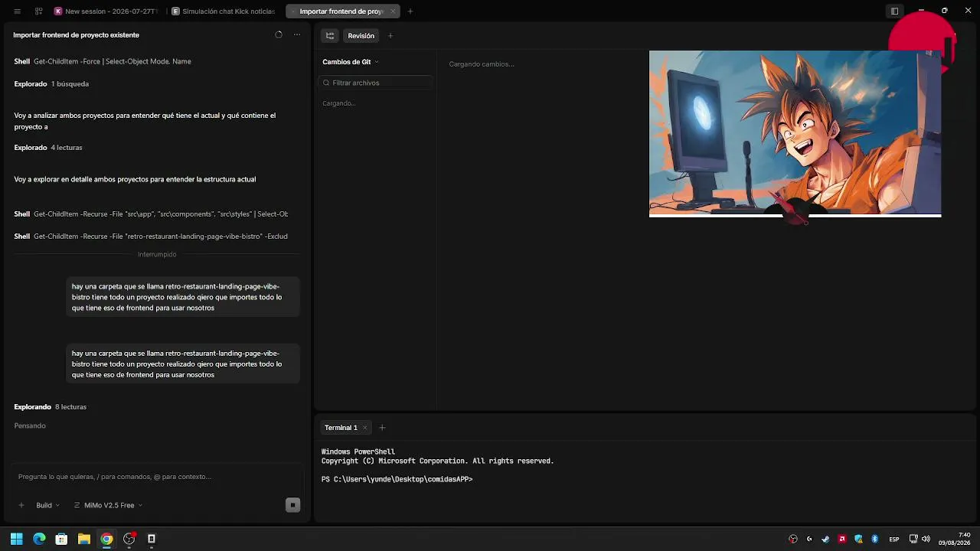Add a new panel tab next to Revisión
Image resolution: width=980 pixels, height=551 pixels.
390,36
